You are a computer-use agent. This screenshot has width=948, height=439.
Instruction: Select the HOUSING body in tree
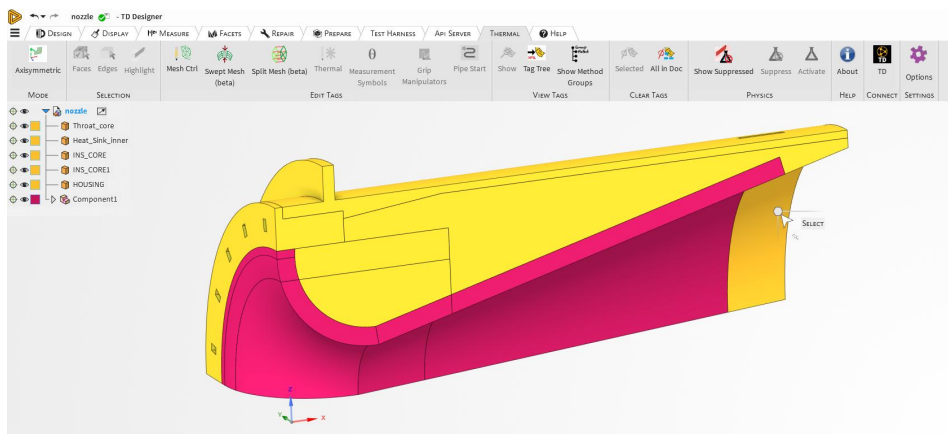88,184
